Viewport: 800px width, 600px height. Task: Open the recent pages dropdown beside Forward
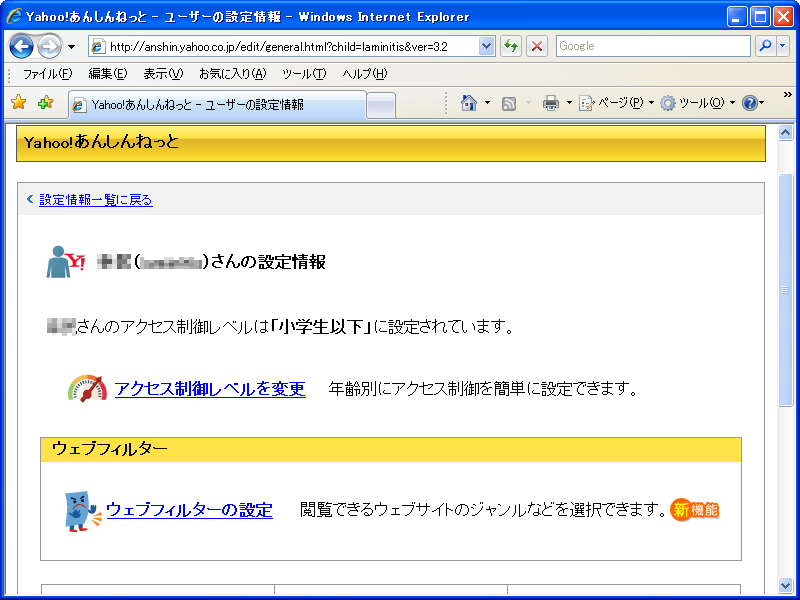(71, 47)
